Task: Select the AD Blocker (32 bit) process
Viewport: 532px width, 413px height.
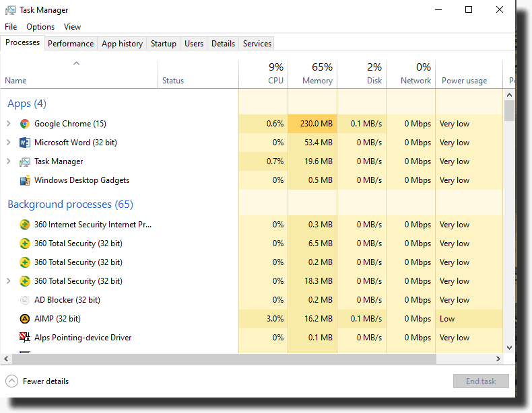Action: point(67,300)
